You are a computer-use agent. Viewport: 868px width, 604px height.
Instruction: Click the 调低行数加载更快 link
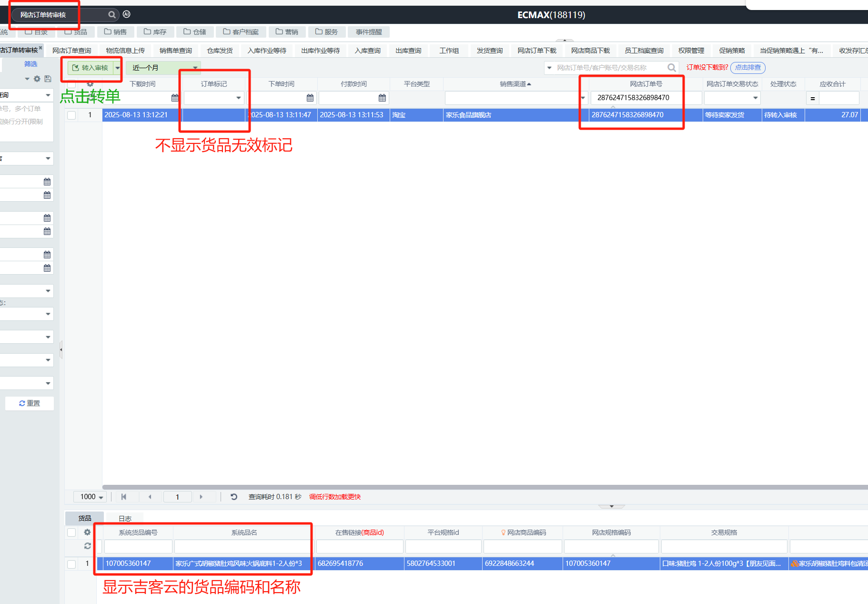(x=335, y=497)
